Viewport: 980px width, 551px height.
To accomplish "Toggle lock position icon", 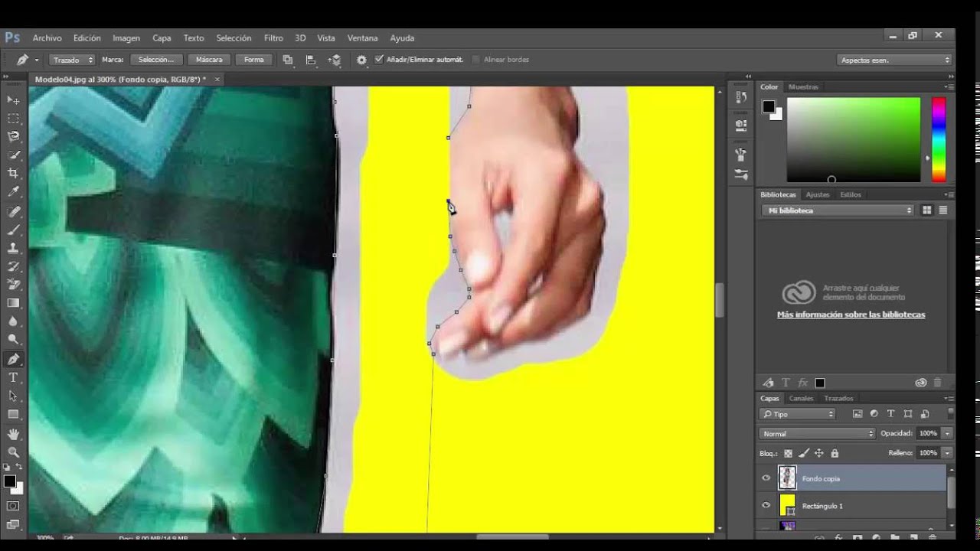I will point(819,453).
